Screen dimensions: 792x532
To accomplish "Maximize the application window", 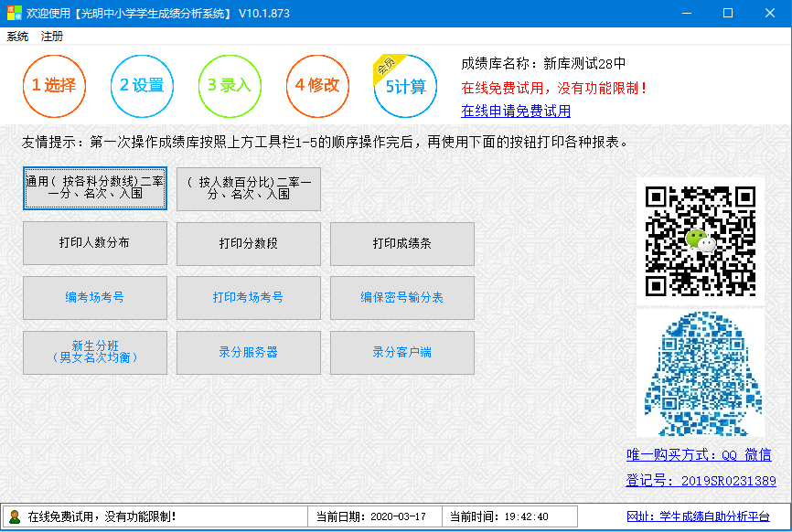I will (728, 13).
